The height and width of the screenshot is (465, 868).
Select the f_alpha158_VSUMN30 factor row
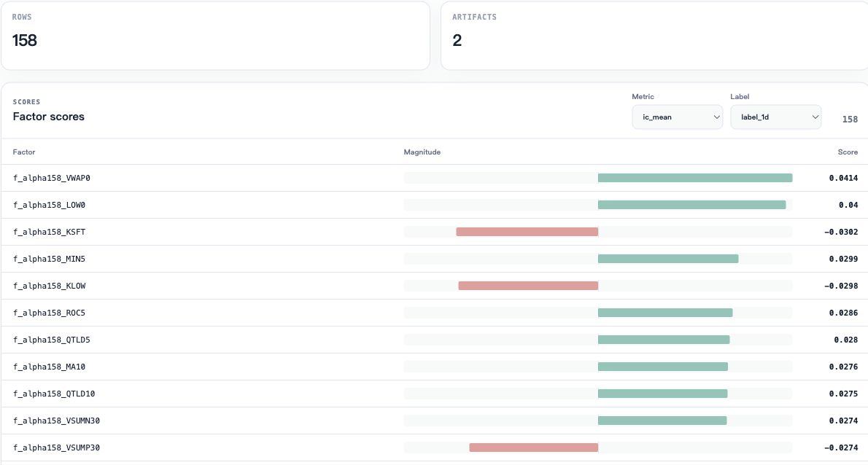435,421
